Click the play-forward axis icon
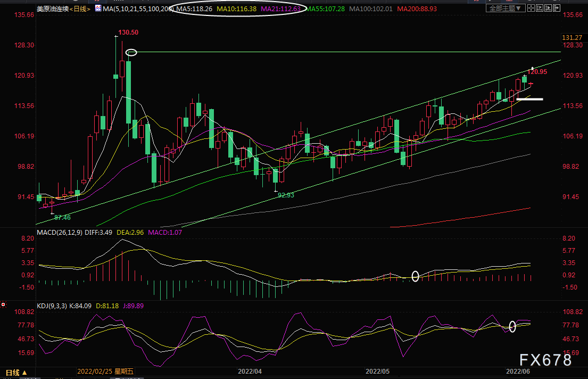This screenshot has height=379, width=588. (x=548, y=9)
